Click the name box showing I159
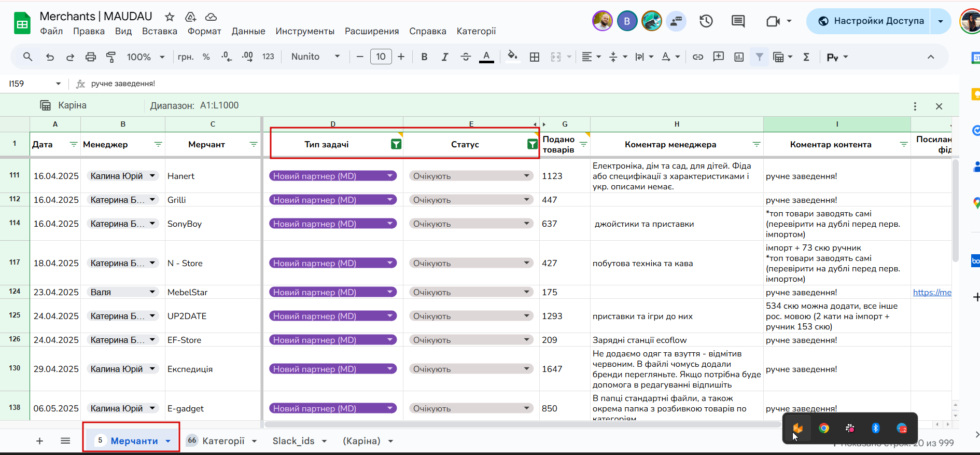The height and width of the screenshot is (455, 980). tap(35, 84)
